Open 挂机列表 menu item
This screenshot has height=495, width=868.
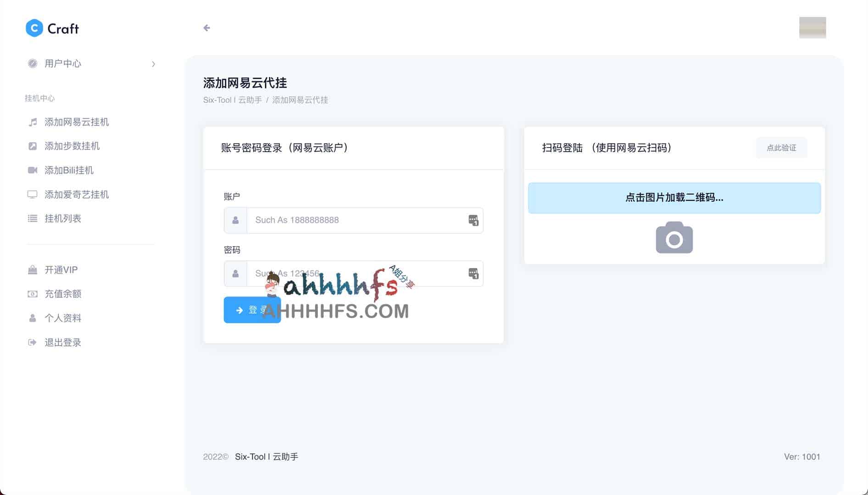coord(63,219)
